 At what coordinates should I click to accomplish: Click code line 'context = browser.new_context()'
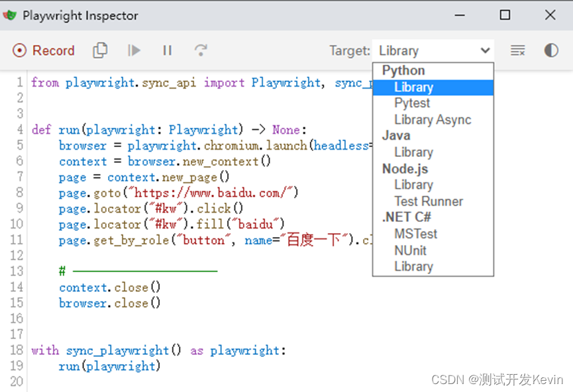click(x=165, y=161)
